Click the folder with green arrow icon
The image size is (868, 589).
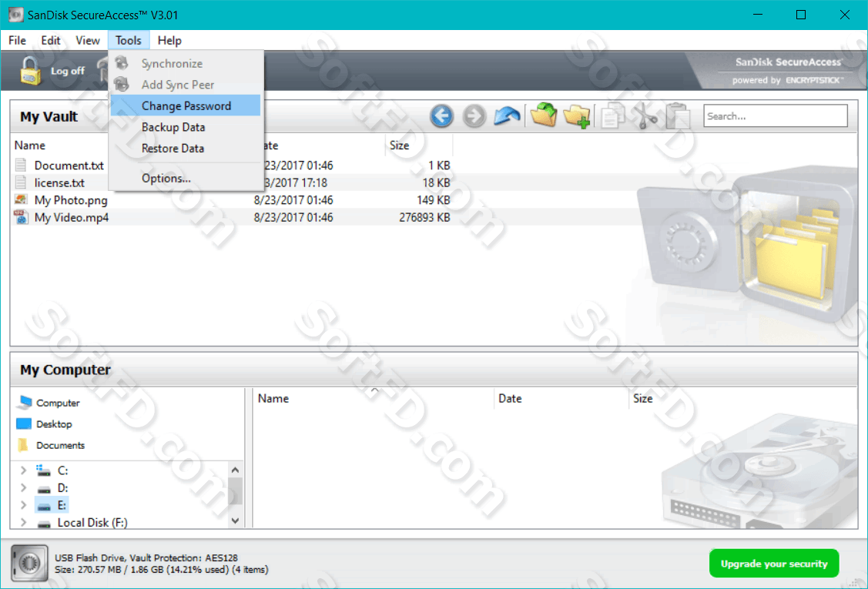coord(544,115)
